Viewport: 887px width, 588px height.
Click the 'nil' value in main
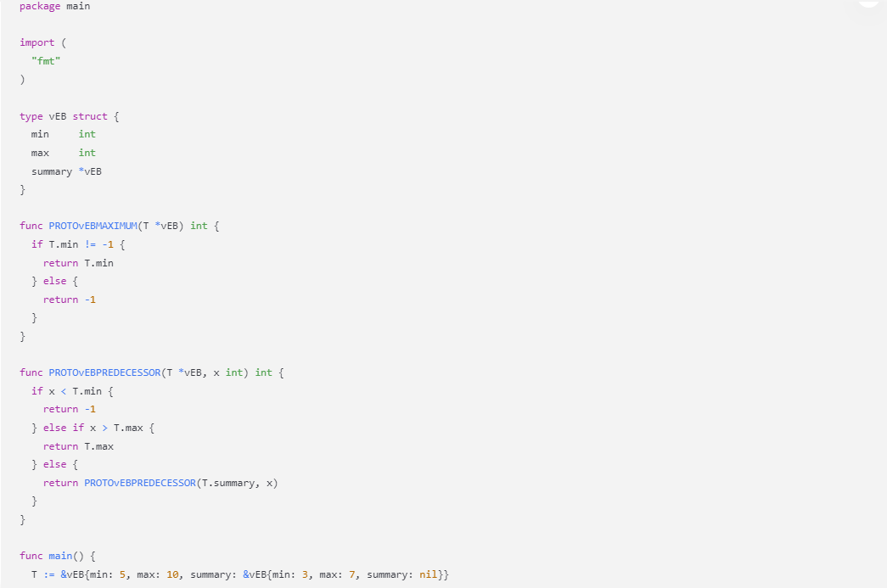click(x=428, y=574)
